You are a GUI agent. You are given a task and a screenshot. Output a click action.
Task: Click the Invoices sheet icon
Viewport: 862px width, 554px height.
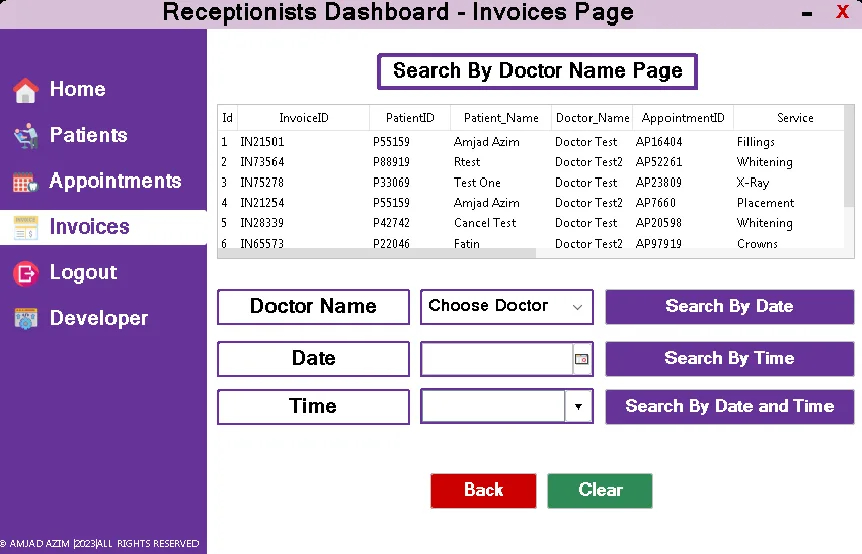[25, 228]
